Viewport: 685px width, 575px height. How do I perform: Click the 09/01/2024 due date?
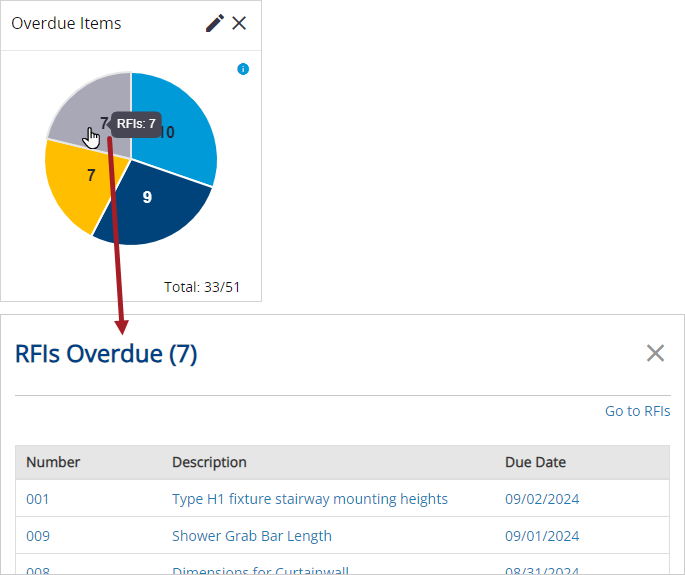[542, 536]
